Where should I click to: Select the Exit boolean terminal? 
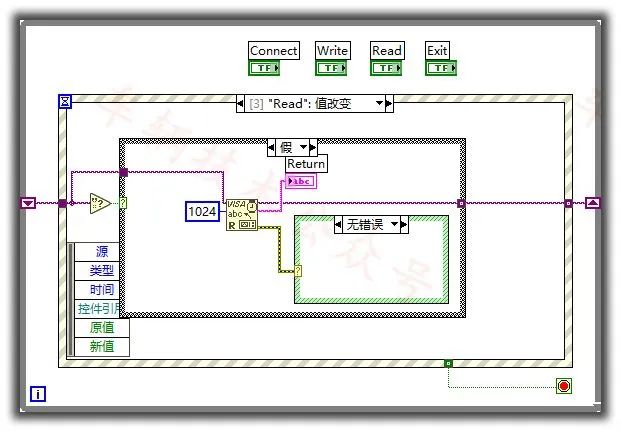[441, 68]
